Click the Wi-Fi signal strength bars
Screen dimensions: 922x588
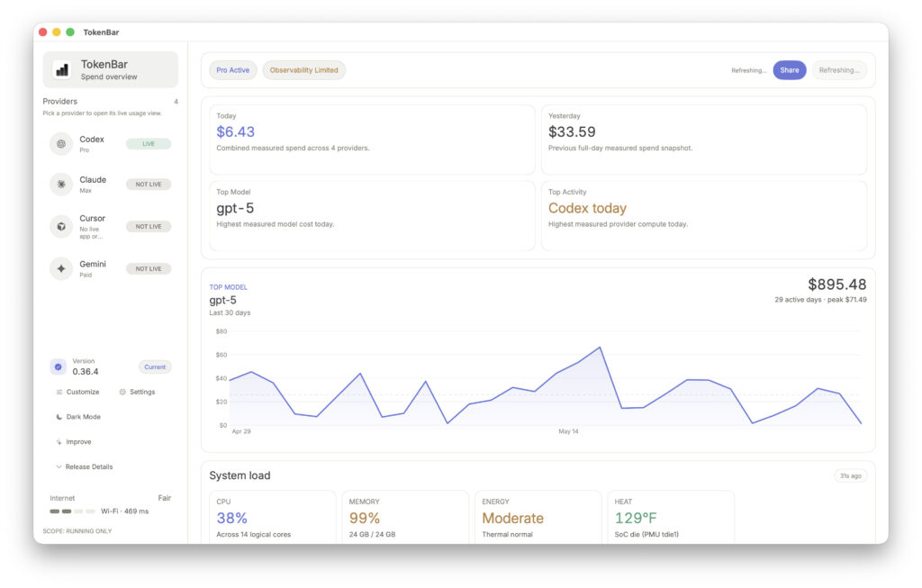(72, 511)
